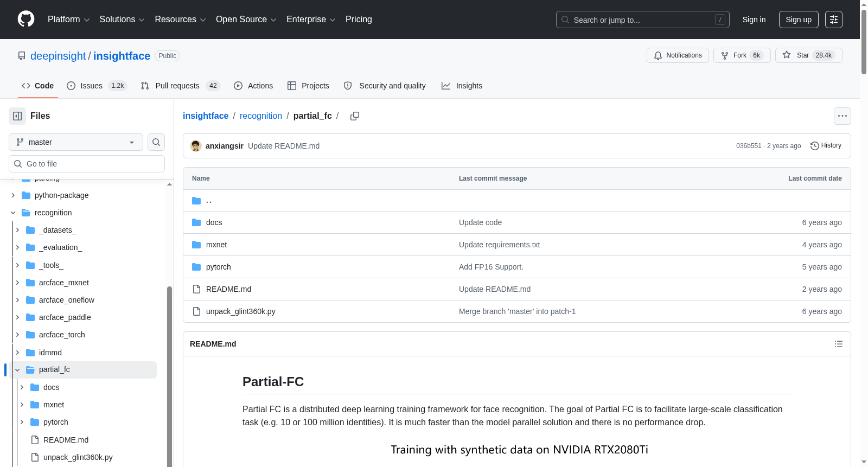Open the Platform menu

[69, 20]
